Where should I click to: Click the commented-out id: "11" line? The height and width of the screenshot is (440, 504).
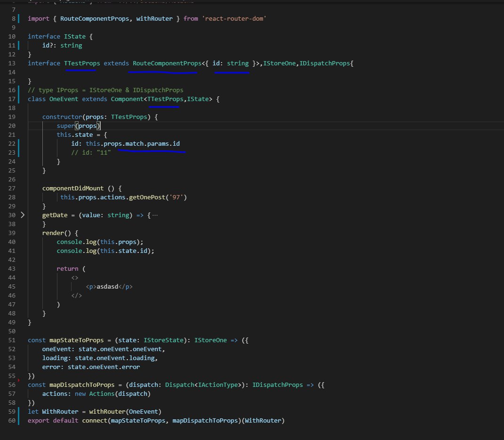(x=91, y=152)
